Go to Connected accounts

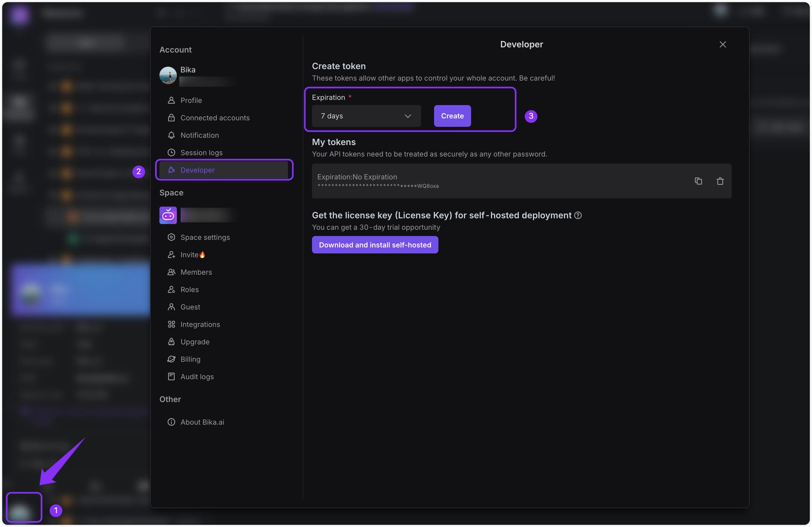click(214, 118)
